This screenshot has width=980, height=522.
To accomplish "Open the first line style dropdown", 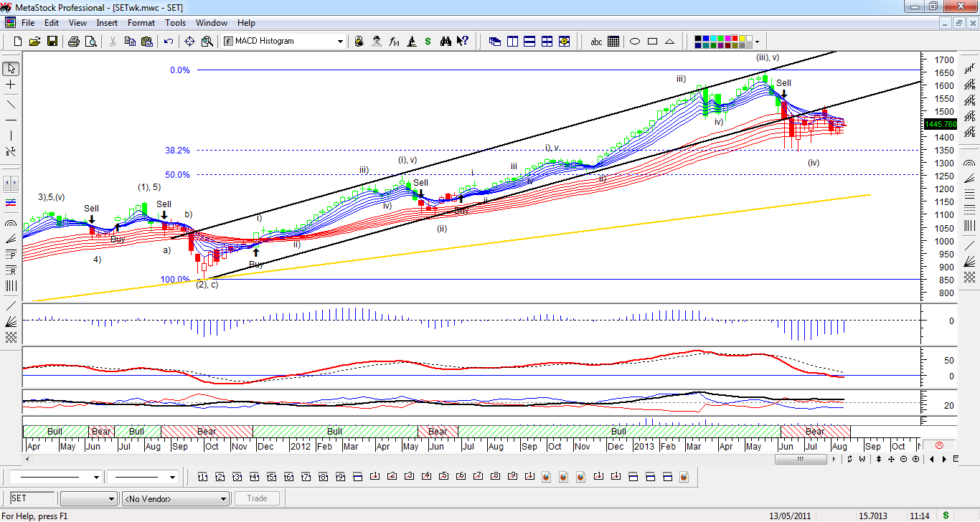I will tap(96, 478).
